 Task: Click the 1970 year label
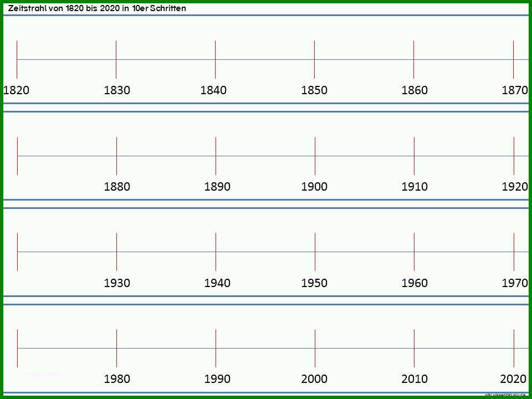point(515,283)
